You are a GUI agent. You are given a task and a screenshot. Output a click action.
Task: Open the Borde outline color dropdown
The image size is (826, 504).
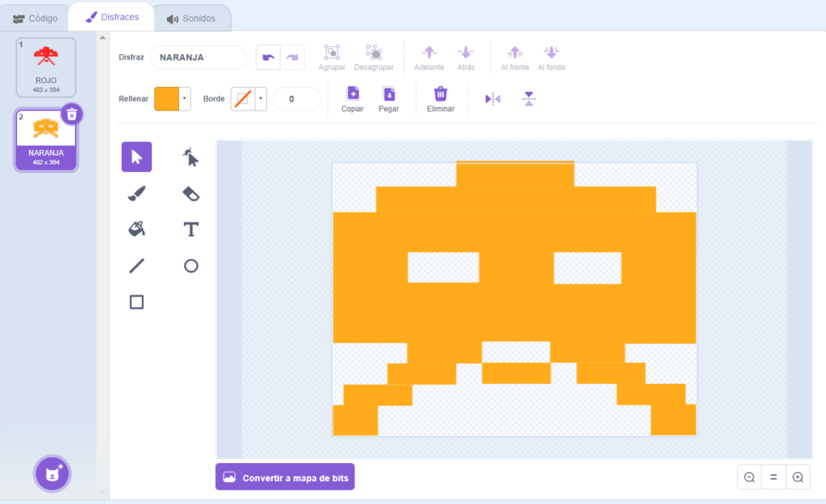click(261, 98)
